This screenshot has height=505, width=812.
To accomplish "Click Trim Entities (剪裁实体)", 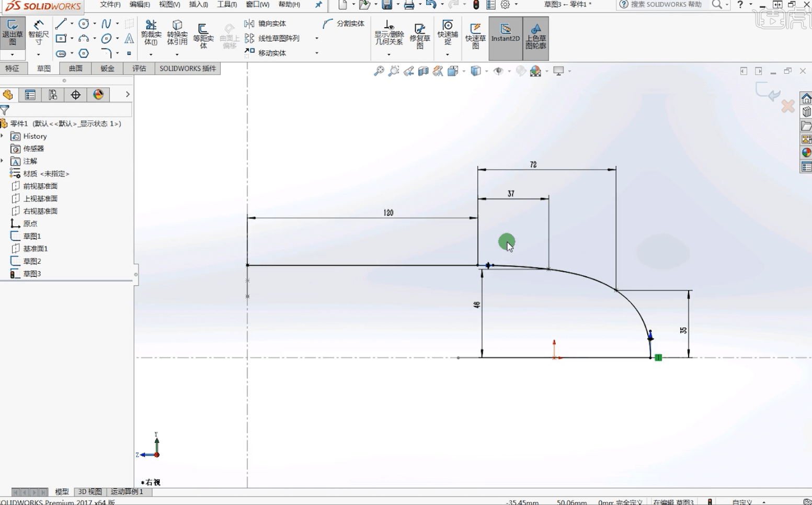I will point(151,32).
